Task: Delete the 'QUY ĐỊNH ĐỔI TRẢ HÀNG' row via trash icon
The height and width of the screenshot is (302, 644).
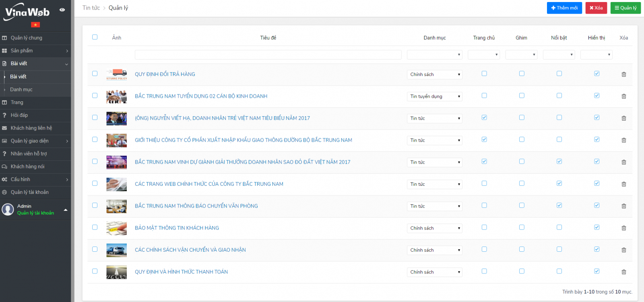Action: tap(623, 74)
